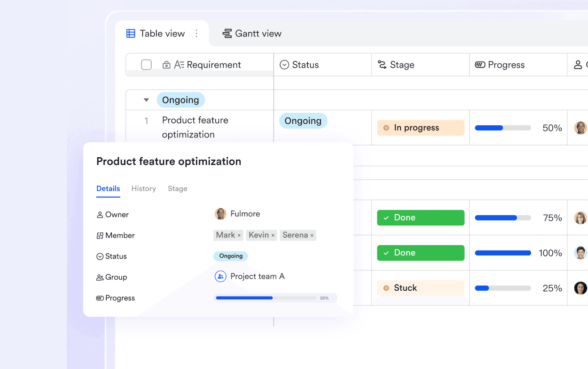588x369 pixels.
Task: Click the Stage column header label
Action: pyautogui.click(x=402, y=65)
